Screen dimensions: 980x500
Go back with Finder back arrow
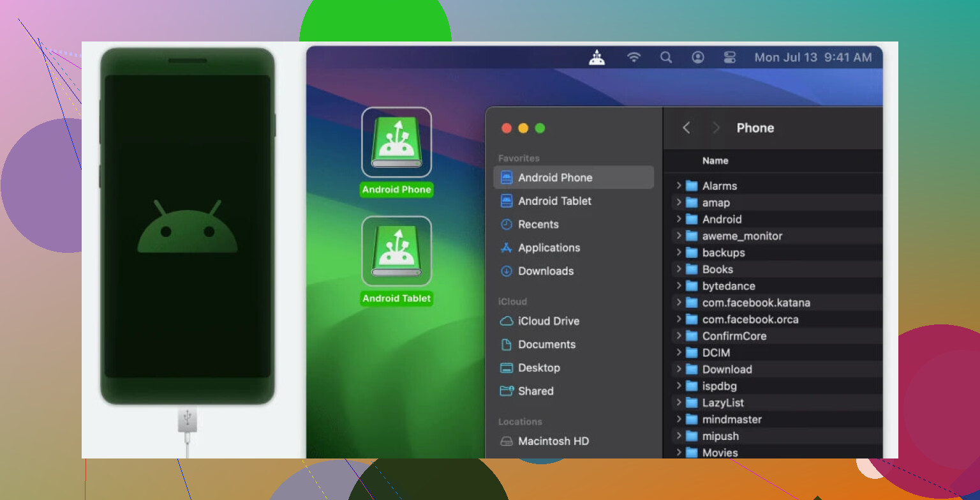tap(687, 128)
